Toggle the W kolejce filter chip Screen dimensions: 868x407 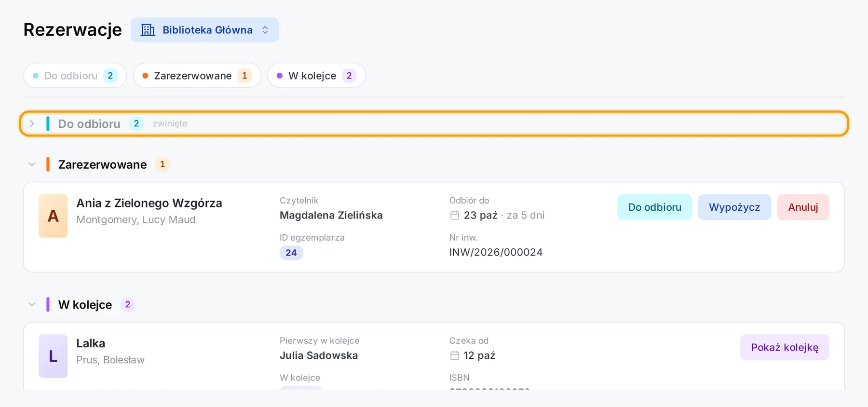316,76
